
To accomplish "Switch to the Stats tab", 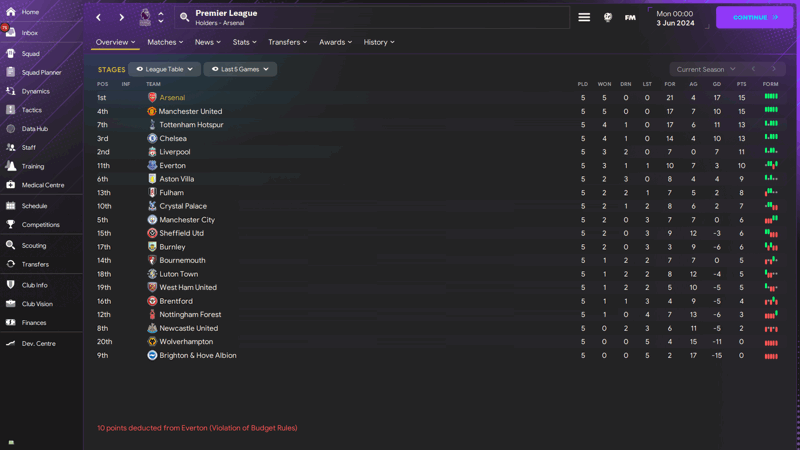I will pyautogui.click(x=244, y=42).
